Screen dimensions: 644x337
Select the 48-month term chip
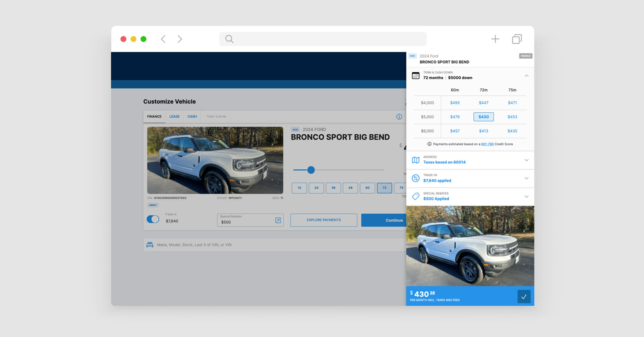[x=350, y=188]
